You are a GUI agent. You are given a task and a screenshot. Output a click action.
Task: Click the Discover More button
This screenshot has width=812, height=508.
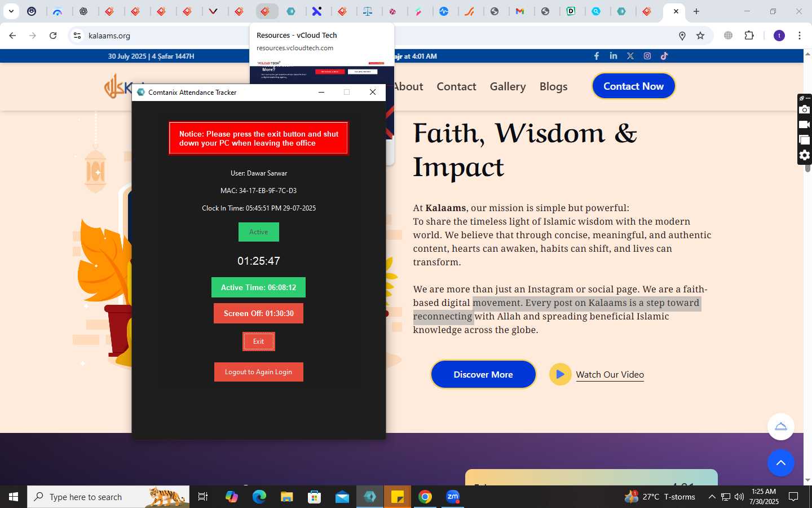483,374
